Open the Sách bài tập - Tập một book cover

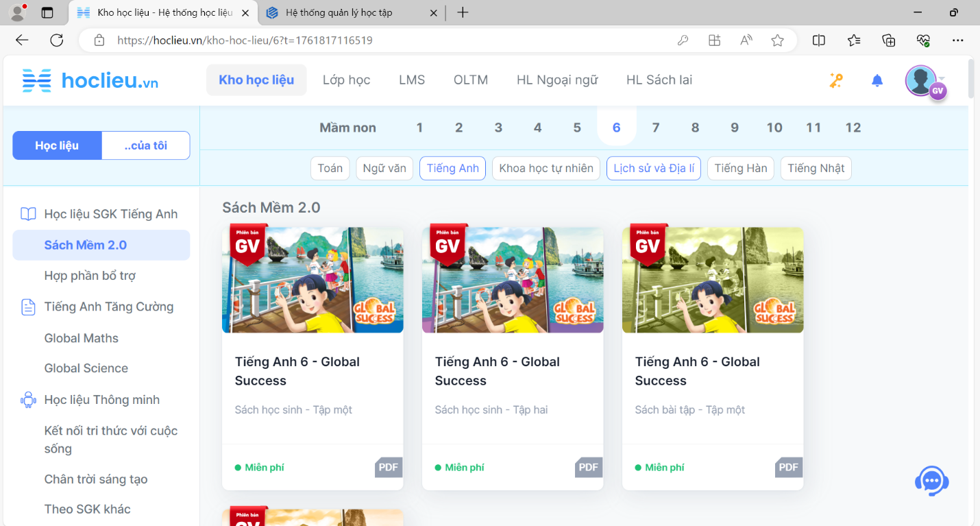[x=712, y=280]
